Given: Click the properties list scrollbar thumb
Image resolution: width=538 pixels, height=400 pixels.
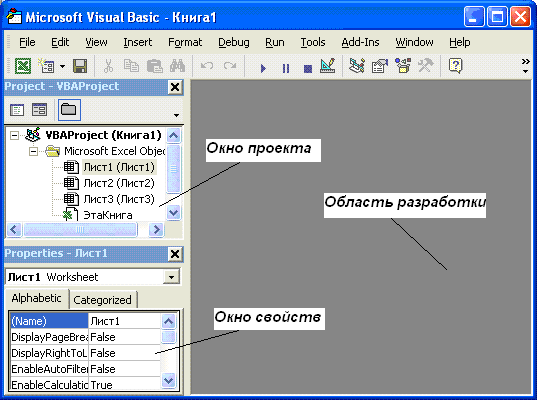Looking at the screenshot, I should coord(168,337).
